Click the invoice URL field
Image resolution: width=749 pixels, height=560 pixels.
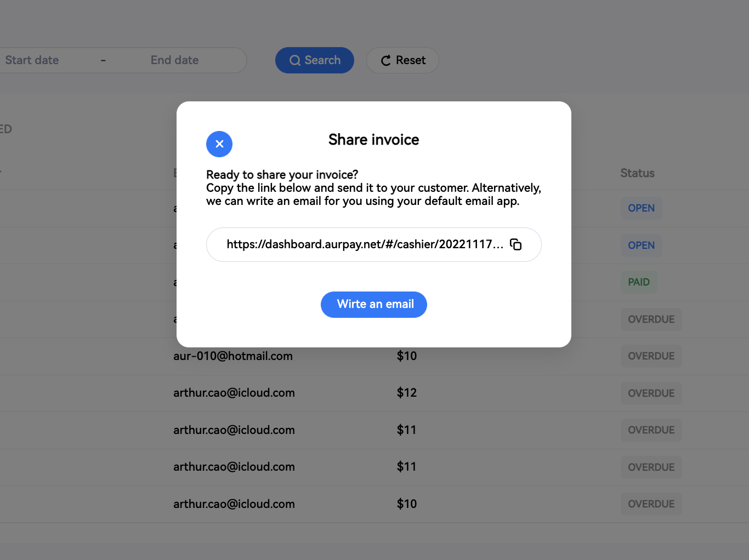pos(364,244)
